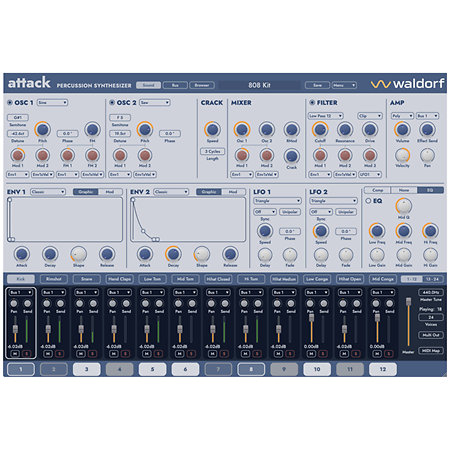Click the OSC 2 Pitch knob
The width and height of the screenshot is (450, 450).
coord(145,129)
